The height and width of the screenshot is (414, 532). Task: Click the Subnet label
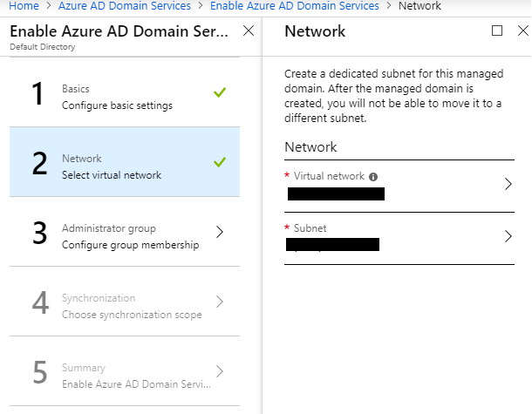(310, 228)
